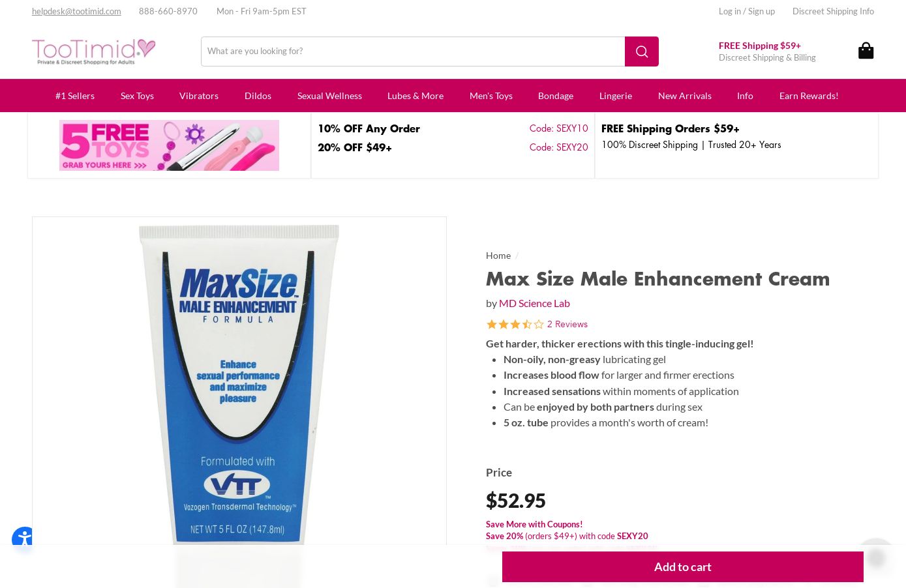
Task: Open Discreet Shipping Info link
Action: tap(833, 11)
